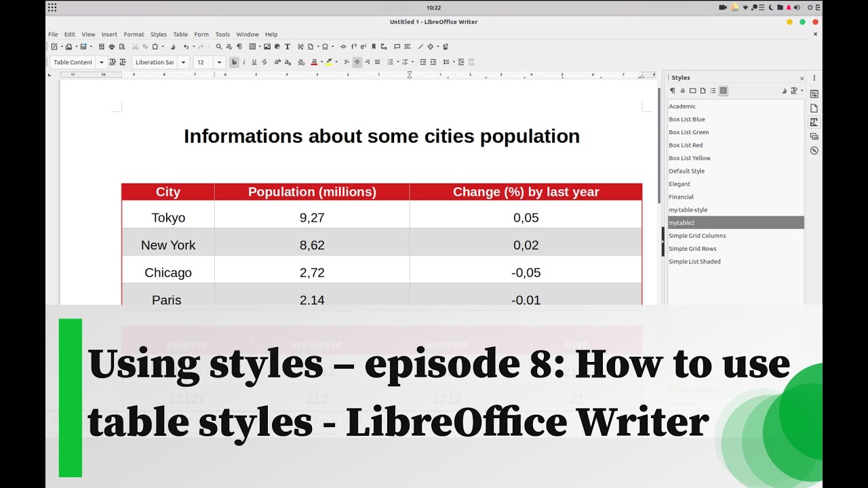
Task: Toggle Underline formatting
Action: click(x=254, y=62)
